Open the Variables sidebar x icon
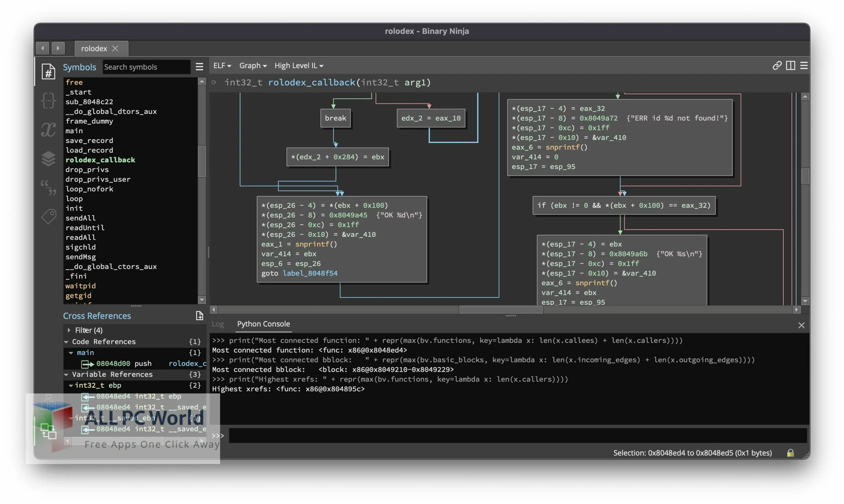The image size is (844, 504). (48, 129)
